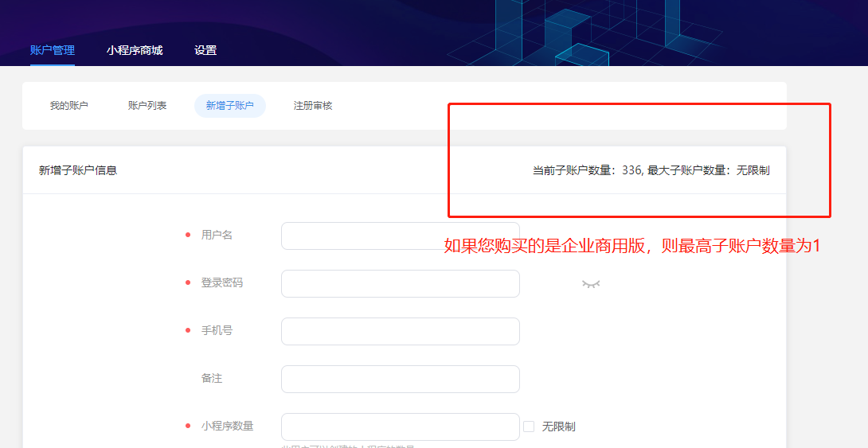
Task: Select the 手机号 text field
Action: tap(400, 332)
